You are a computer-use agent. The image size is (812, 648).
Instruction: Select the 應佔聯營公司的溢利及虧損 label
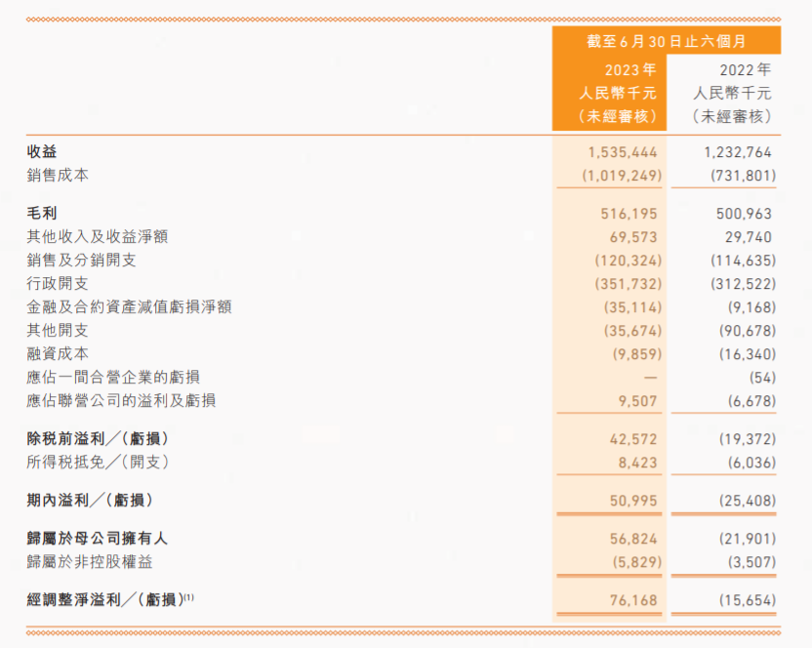[121, 400]
